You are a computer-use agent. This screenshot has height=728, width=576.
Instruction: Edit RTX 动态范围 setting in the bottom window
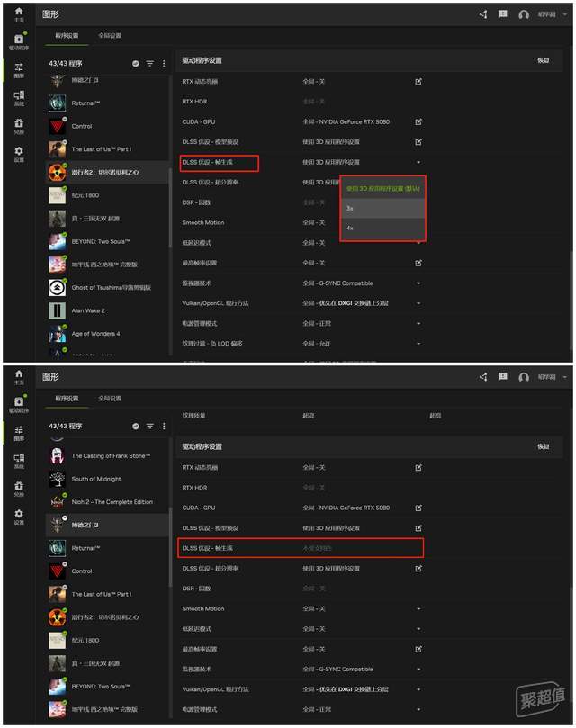pyautogui.click(x=418, y=468)
